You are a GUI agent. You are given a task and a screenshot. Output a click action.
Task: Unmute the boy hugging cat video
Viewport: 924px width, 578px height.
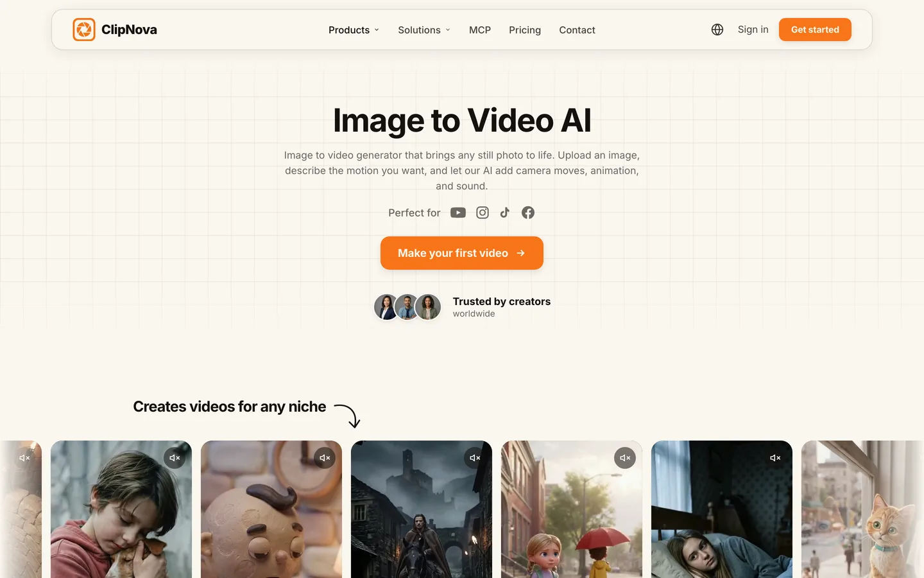tap(175, 458)
